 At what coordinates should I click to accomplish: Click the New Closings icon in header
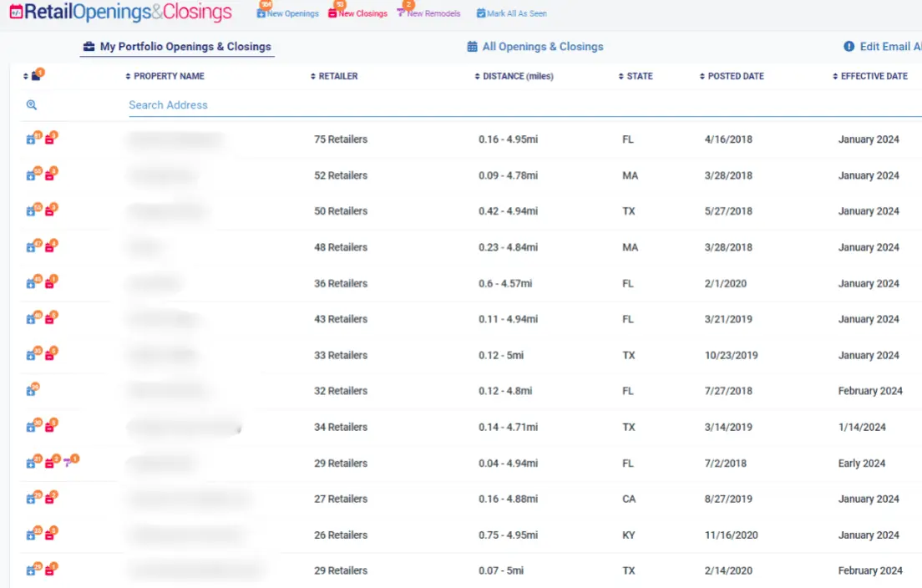[x=333, y=13]
